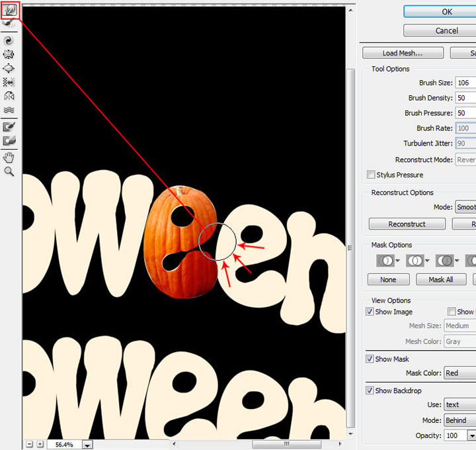Click in the Brush Size field
The height and width of the screenshot is (450, 476).
pyautogui.click(x=465, y=83)
